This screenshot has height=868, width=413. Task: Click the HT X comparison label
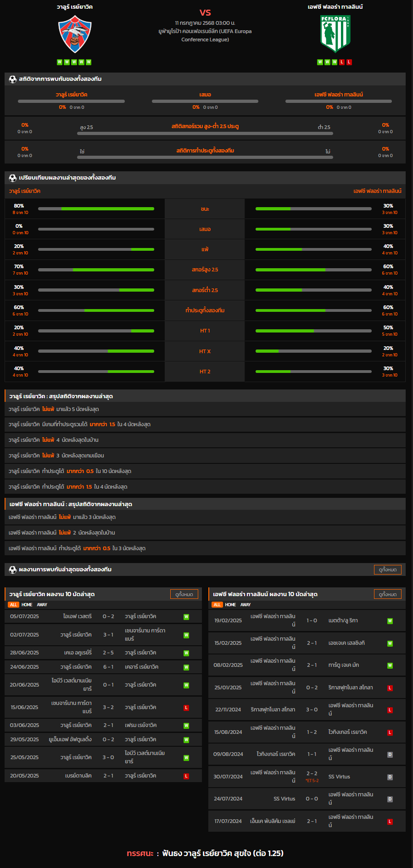(205, 351)
